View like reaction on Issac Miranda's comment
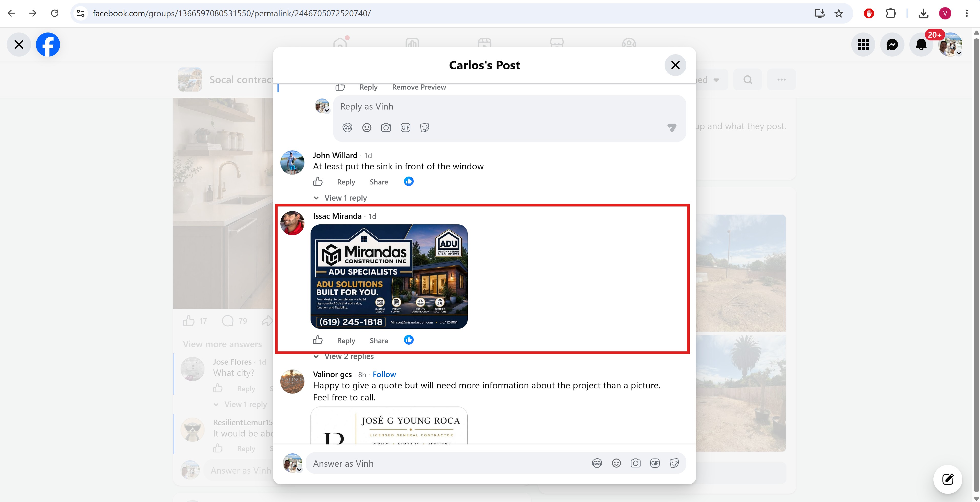980x502 pixels. (409, 340)
